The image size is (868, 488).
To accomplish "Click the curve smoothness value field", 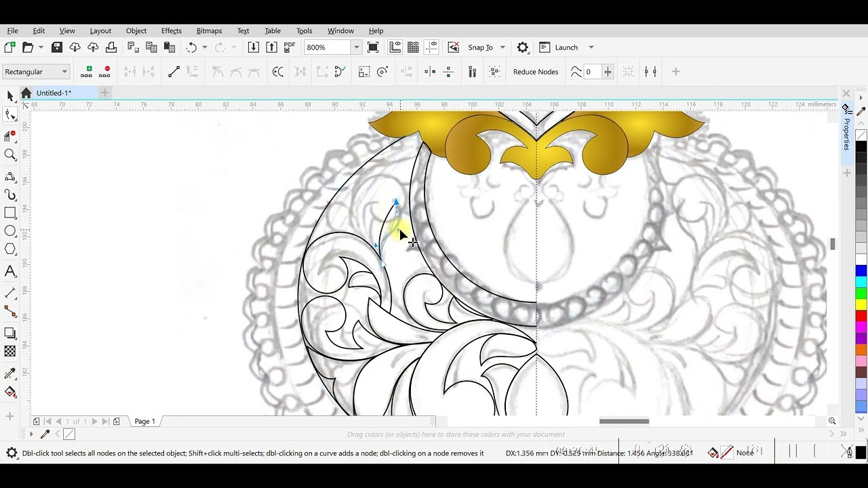I will pos(591,72).
